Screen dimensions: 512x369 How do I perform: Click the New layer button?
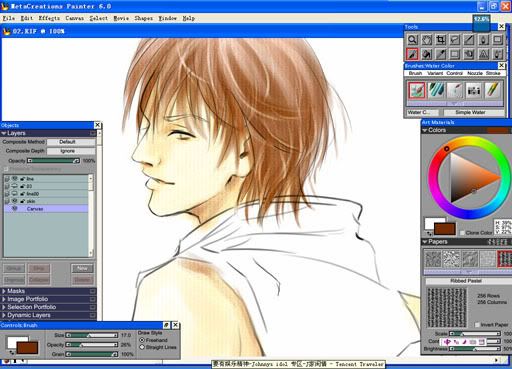(x=82, y=268)
